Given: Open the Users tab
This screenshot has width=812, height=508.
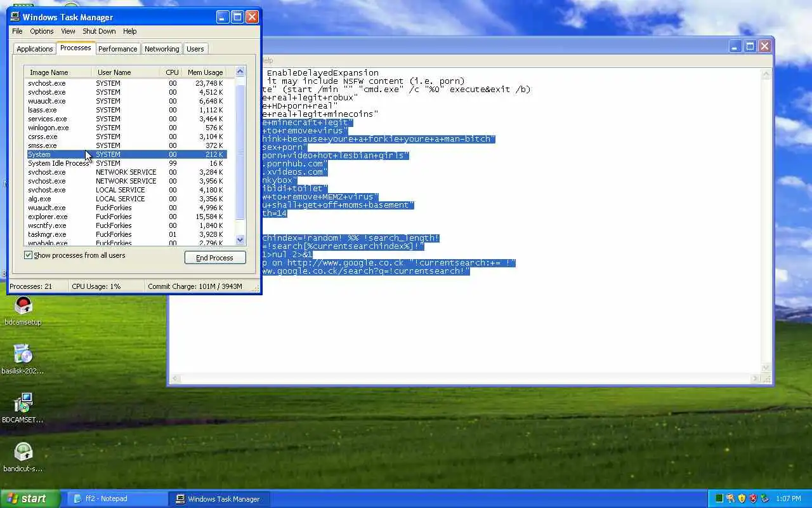Looking at the screenshot, I should (x=195, y=49).
